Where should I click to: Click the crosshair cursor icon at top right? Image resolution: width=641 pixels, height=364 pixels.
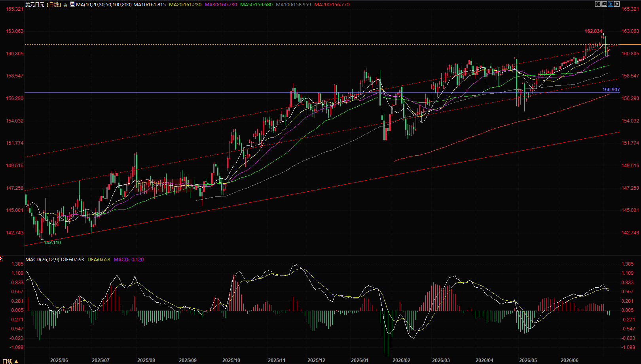(x=598, y=4)
